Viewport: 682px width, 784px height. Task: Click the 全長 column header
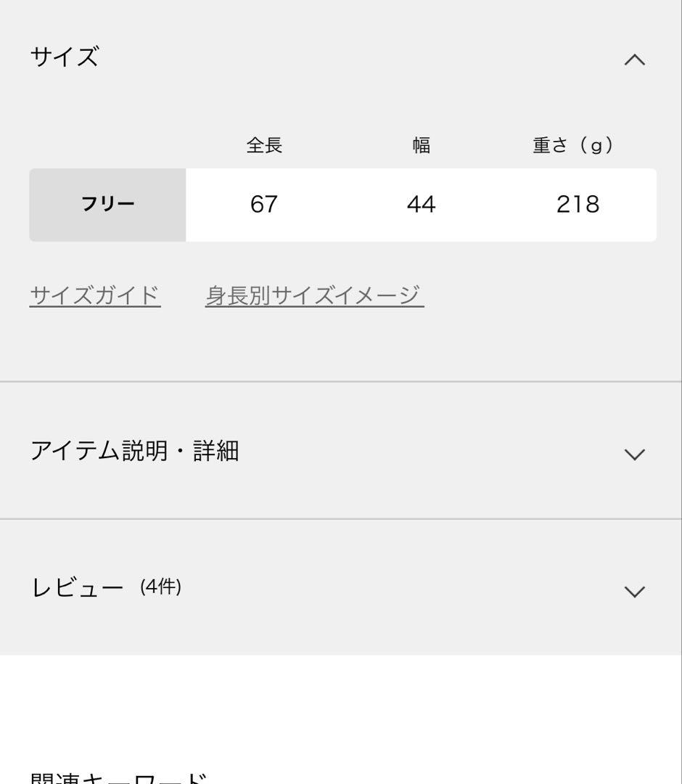[264, 146]
